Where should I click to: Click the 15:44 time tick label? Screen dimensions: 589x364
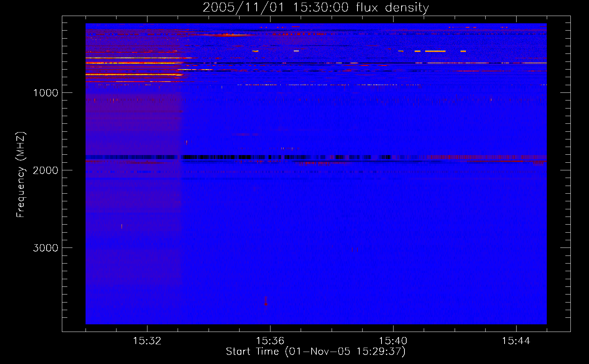[x=516, y=341]
